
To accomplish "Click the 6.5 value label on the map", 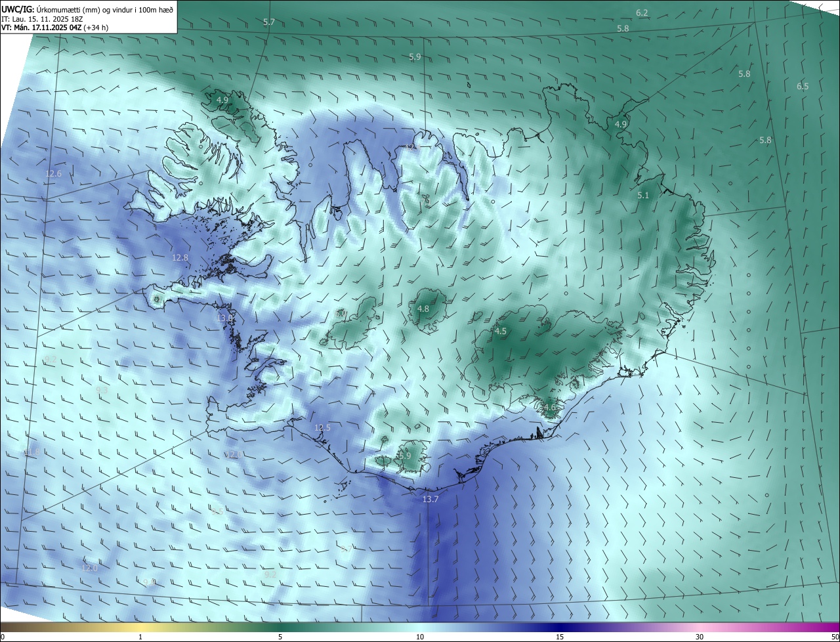I will click(803, 87).
